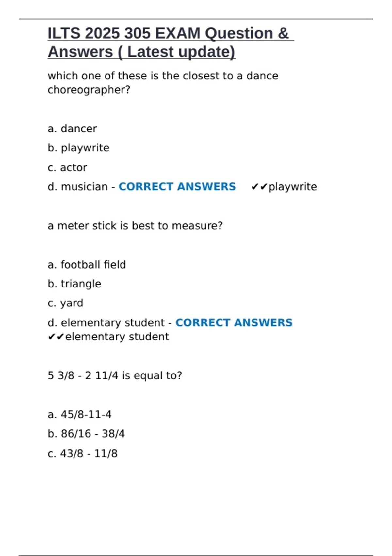Click the 5 3/8 - 2 11/4 question

click(115, 375)
